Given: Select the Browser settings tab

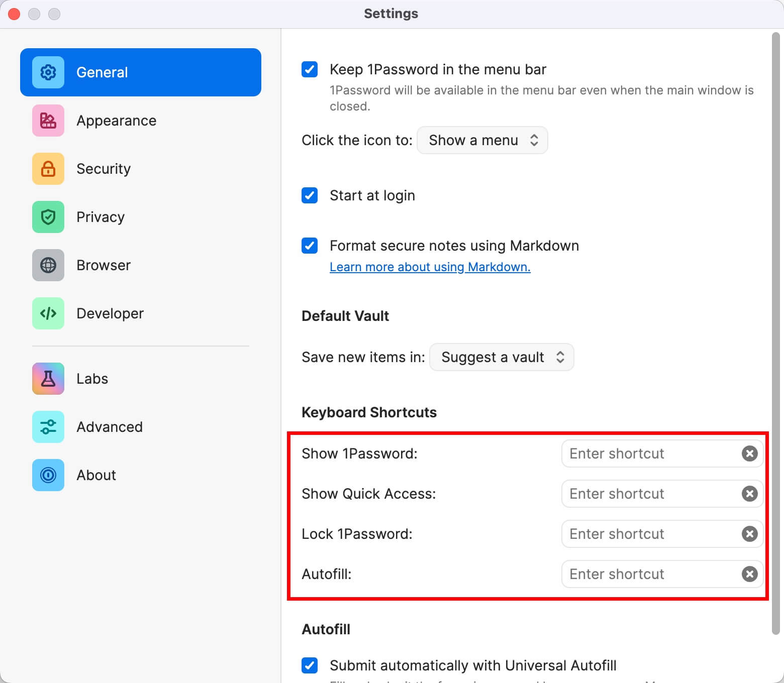Looking at the screenshot, I should coord(141,265).
